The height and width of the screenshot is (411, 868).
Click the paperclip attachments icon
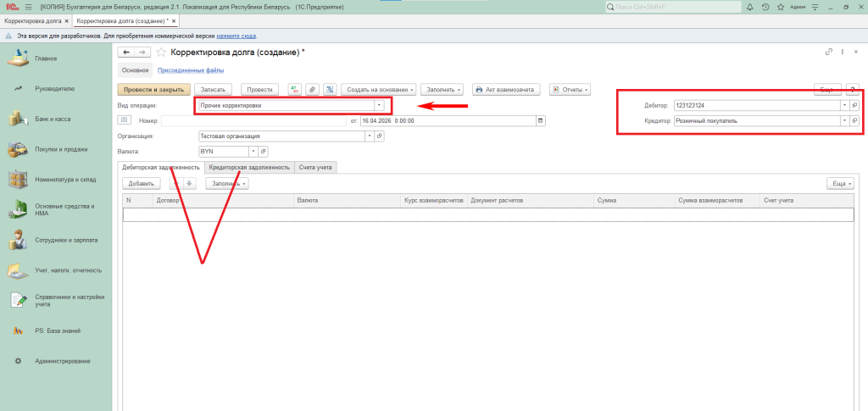coord(312,89)
